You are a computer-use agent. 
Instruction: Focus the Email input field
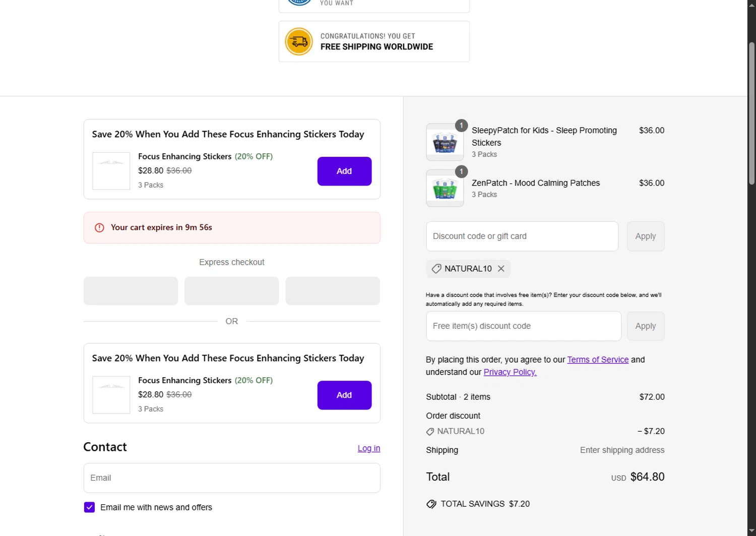(x=232, y=478)
